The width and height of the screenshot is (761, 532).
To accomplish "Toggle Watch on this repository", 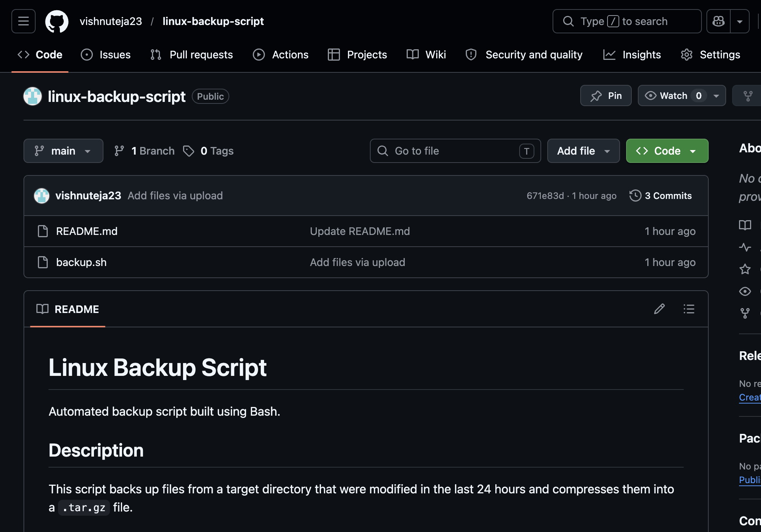I will pos(673,96).
